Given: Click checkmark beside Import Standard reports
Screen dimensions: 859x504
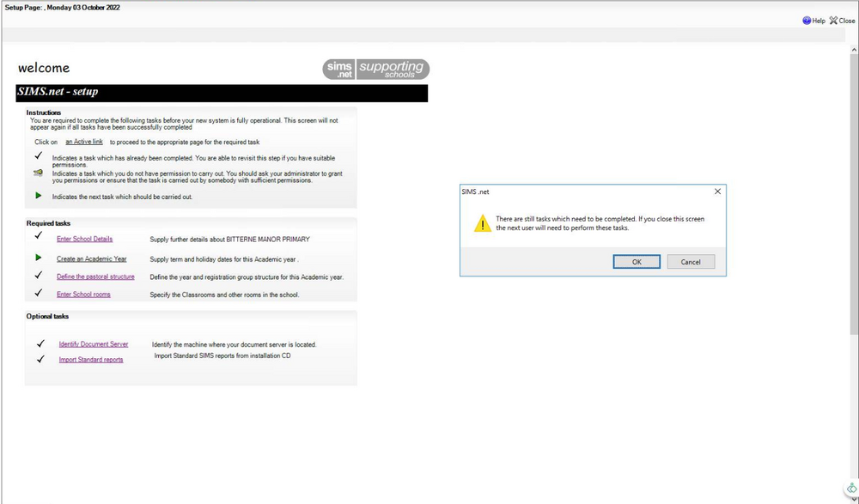Looking at the screenshot, I should tap(40, 360).
